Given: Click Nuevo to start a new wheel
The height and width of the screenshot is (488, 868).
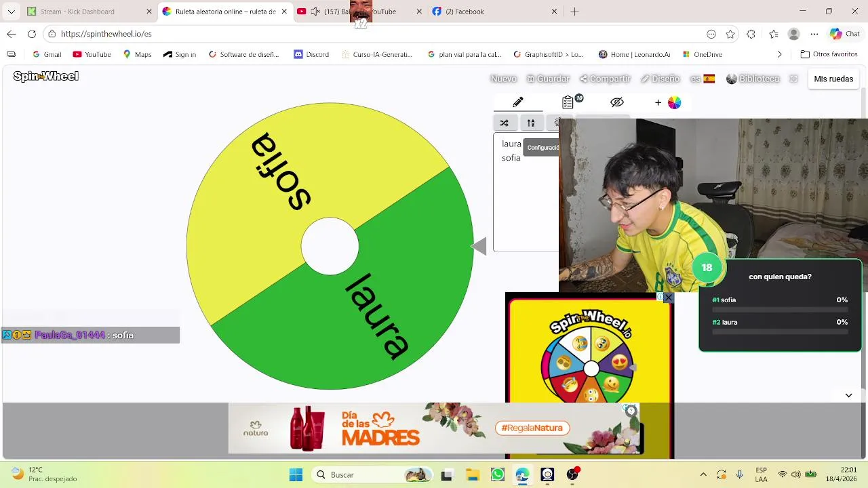Looking at the screenshot, I should (x=503, y=79).
